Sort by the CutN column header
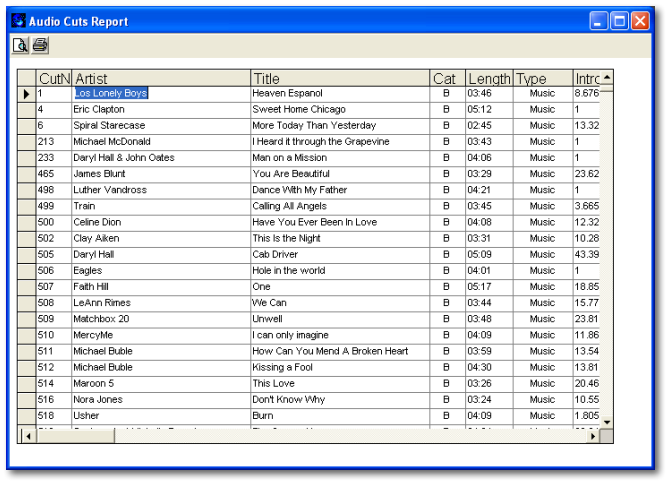The height and width of the screenshot is (484, 669). [54, 79]
